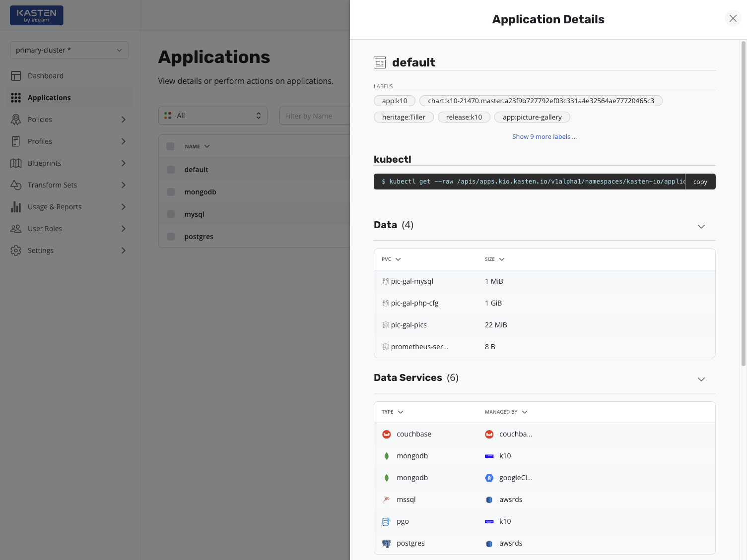The height and width of the screenshot is (560, 747).
Task: Click the 22 MiB size value
Action: click(496, 325)
